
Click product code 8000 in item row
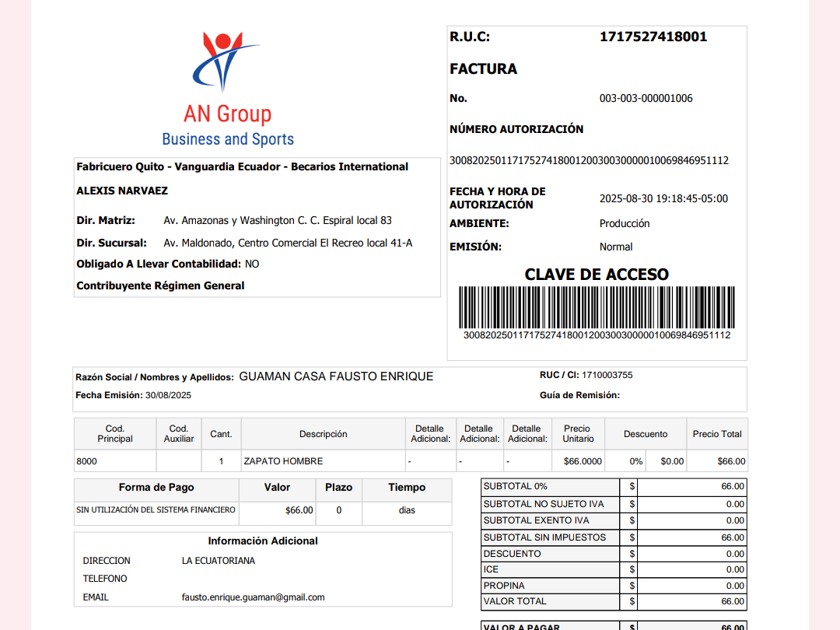pos(87,461)
